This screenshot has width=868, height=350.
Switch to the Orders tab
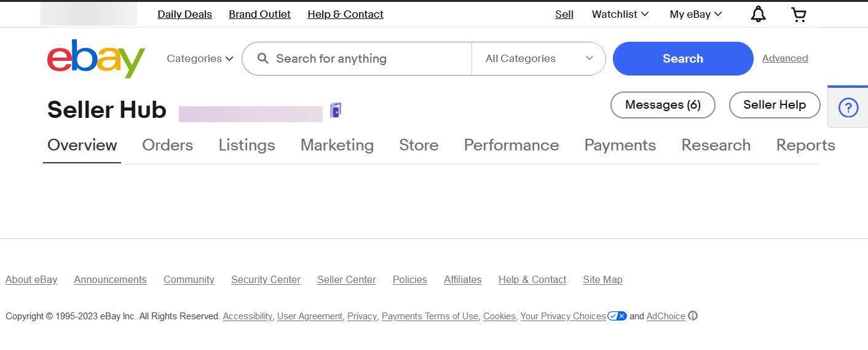pyautogui.click(x=167, y=145)
